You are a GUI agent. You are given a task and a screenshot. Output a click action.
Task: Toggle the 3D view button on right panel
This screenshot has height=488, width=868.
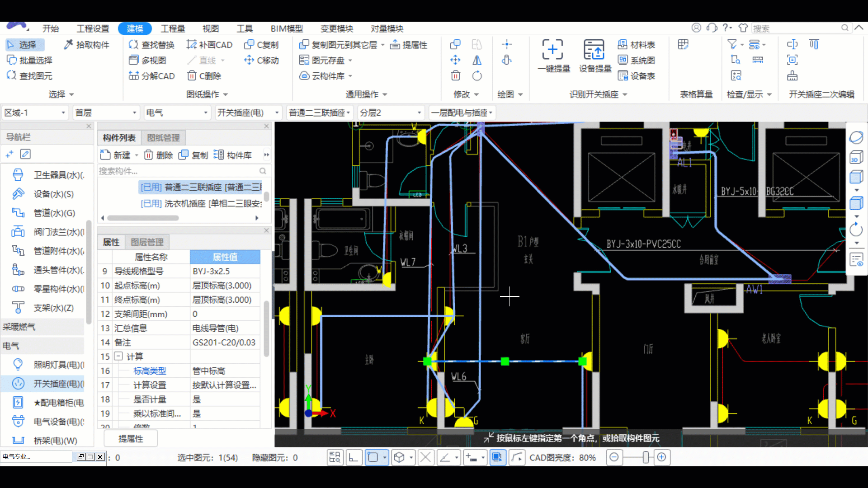[x=856, y=157]
